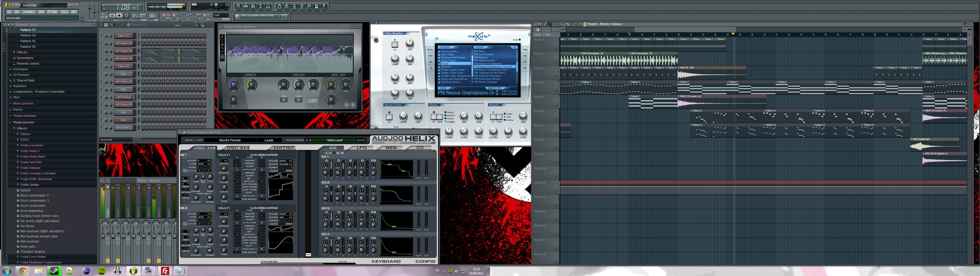Image resolution: width=980 pixels, height=276 pixels.
Task: Switch to Song mode
Action: point(107,17)
